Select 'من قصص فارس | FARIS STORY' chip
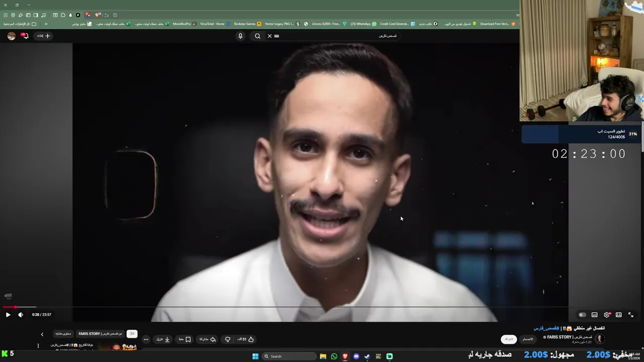 [x=101, y=334]
